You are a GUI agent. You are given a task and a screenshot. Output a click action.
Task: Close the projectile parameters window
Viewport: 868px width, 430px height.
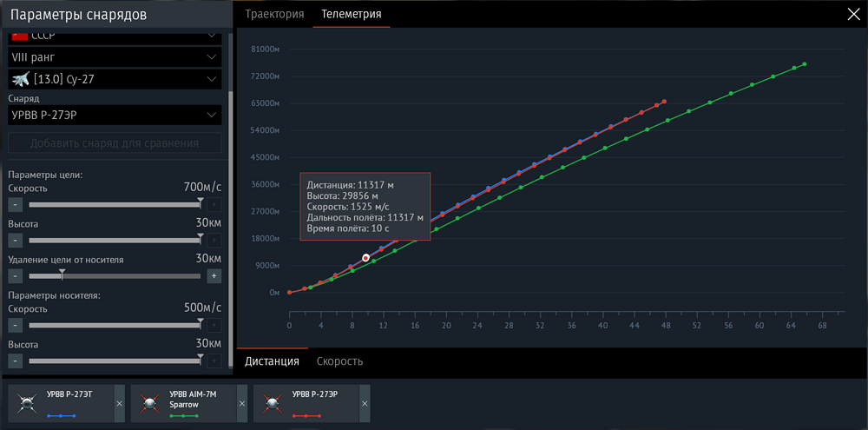point(853,15)
